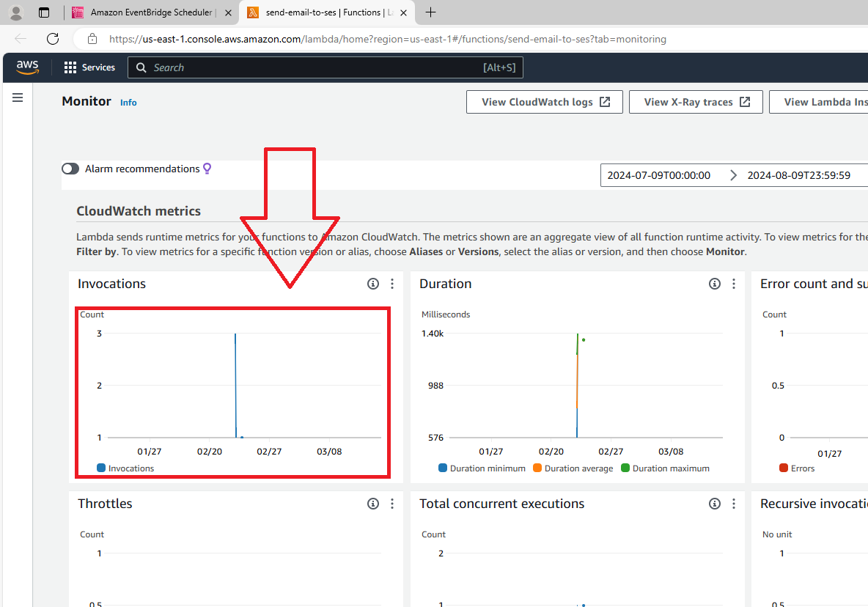Toggle the Errors legend swatch
This screenshot has width=868, height=607.
(783, 468)
